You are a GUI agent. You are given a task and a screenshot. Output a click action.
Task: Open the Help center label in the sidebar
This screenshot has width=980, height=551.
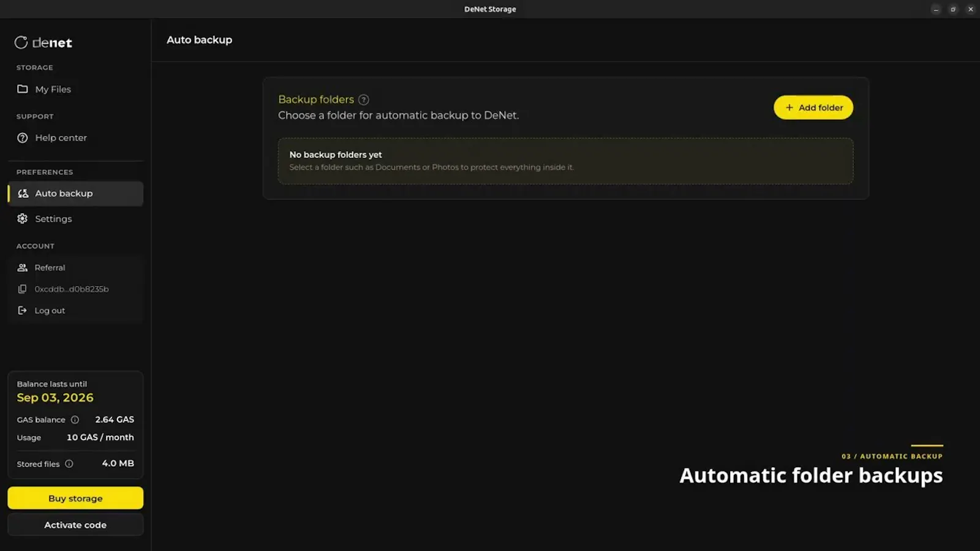(x=61, y=138)
